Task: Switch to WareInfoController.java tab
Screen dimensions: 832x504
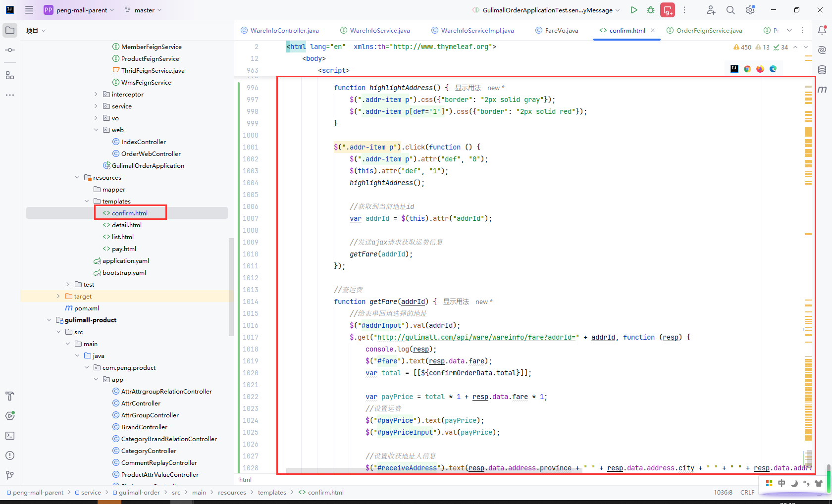Action: [x=280, y=30]
